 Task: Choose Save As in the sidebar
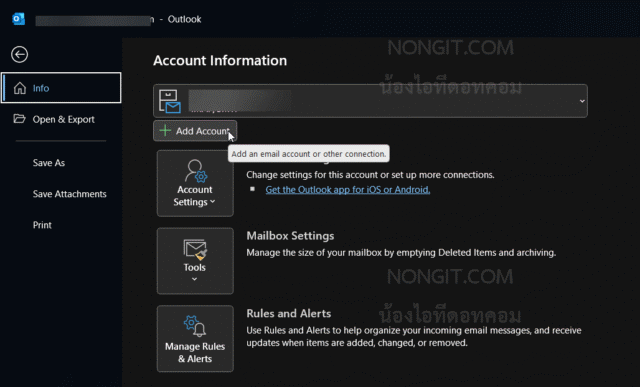[49, 163]
